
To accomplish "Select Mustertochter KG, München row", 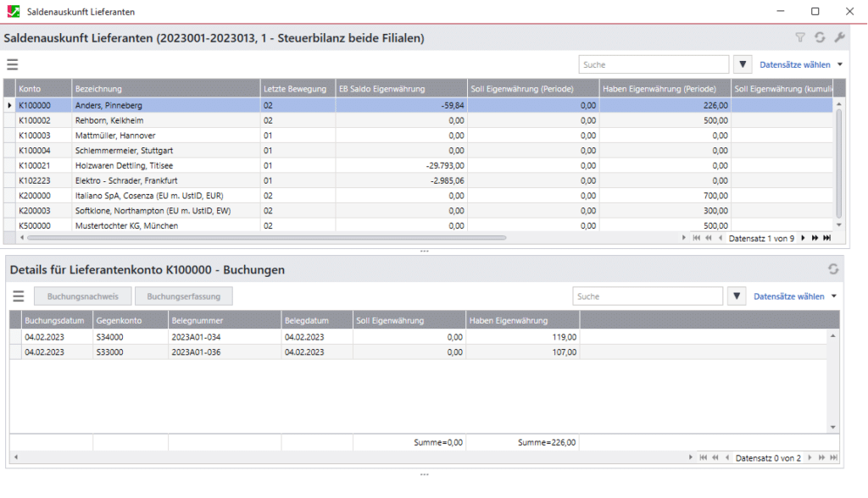I will (x=419, y=225).
